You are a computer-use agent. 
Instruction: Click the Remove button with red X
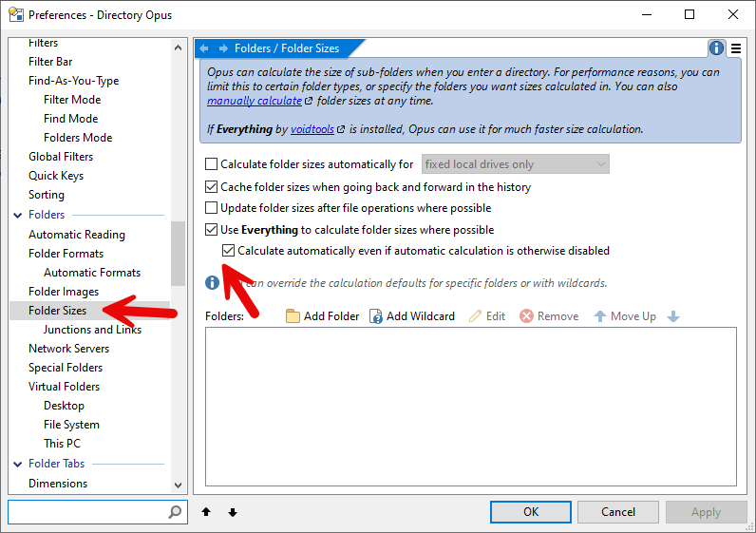tap(549, 316)
